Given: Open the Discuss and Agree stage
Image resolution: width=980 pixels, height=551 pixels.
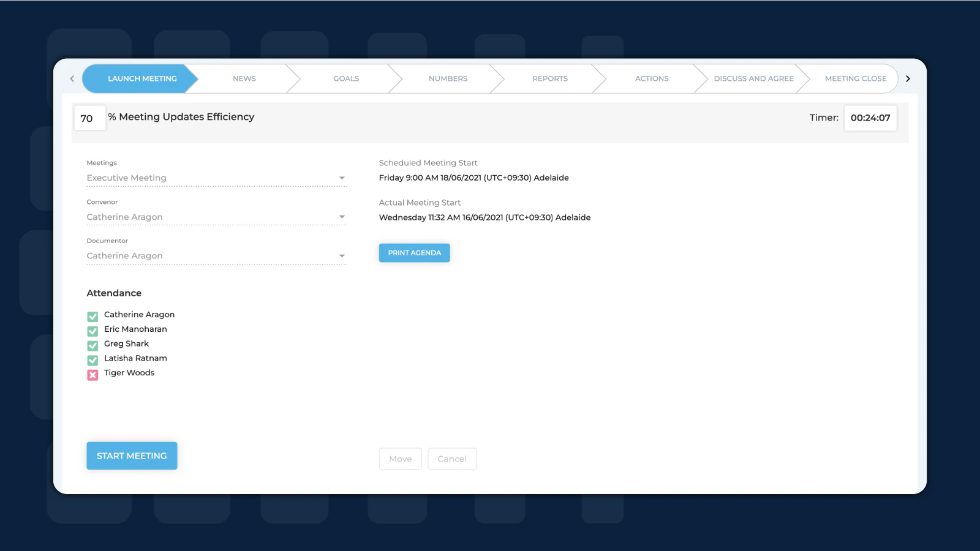Looking at the screenshot, I should tap(754, 78).
